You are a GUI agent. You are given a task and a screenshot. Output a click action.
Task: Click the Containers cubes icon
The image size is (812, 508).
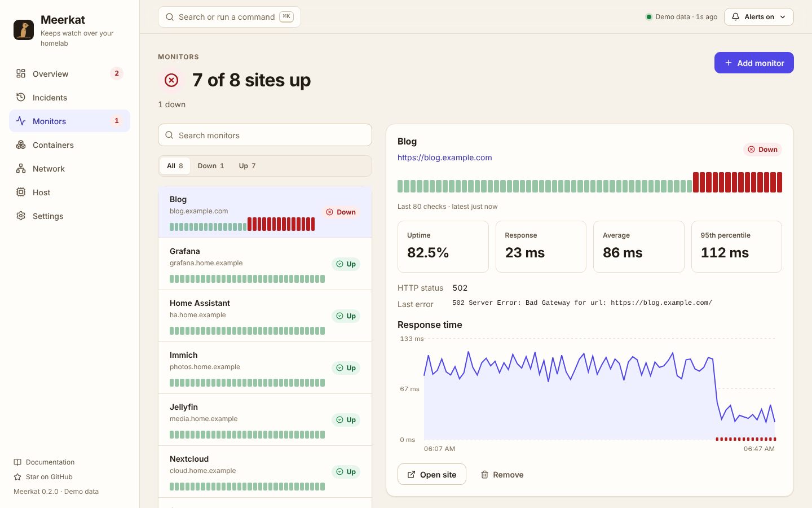click(21, 144)
